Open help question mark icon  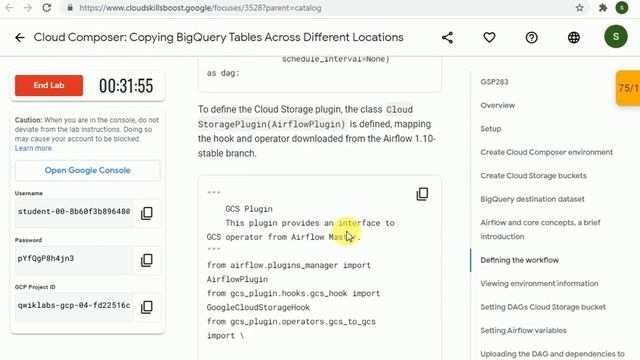[531, 38]
